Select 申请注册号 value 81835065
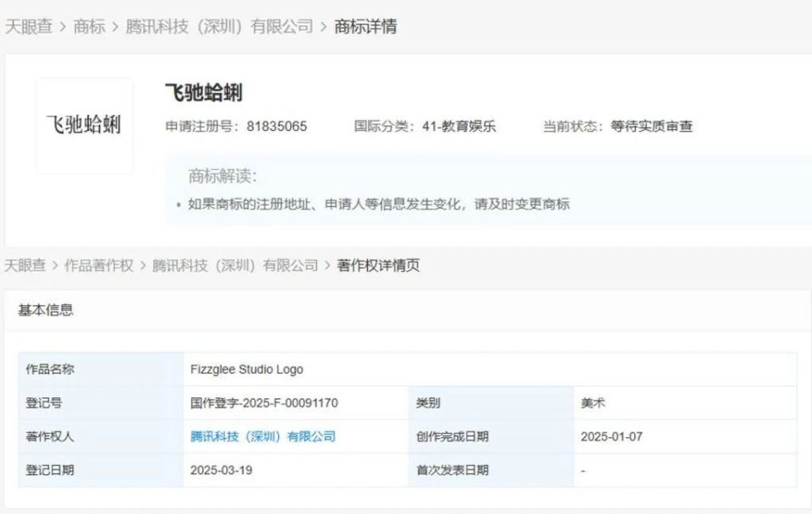Image resolution: width=812 pixels, height=514 pixels. [x=277, y=126]
